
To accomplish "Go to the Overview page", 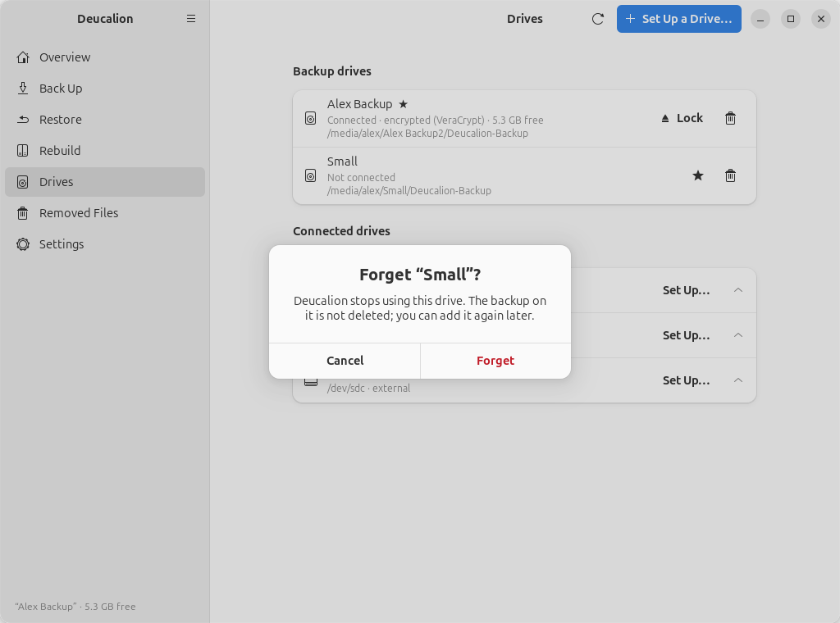I will 105,57.
